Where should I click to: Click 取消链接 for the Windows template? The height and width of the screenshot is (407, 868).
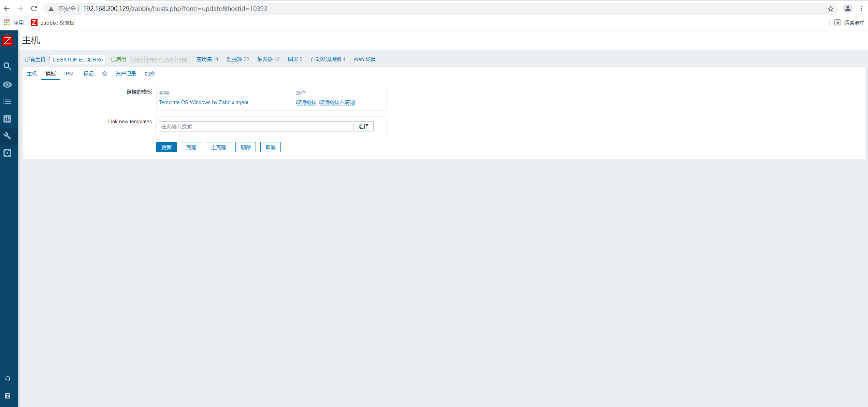(306, 102)
